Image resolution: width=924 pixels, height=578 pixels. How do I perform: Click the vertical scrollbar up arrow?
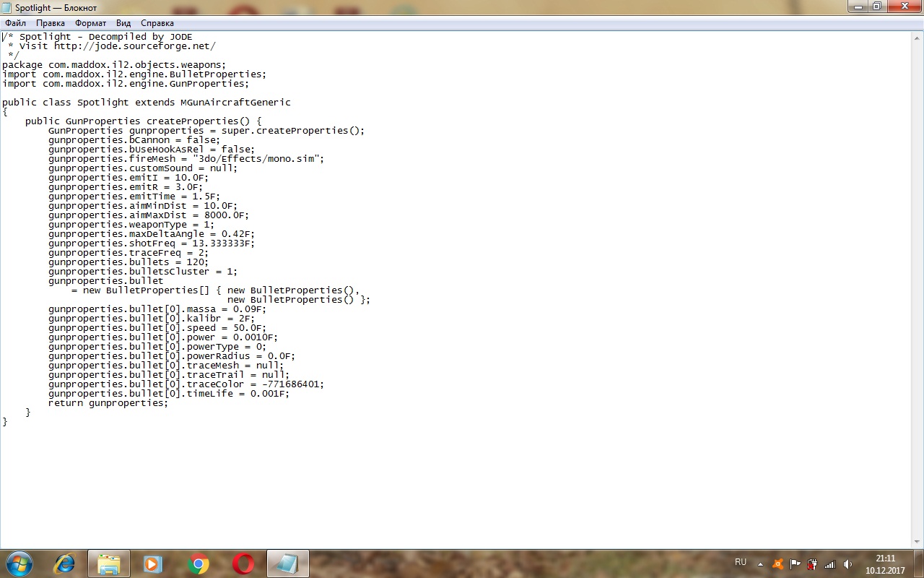917,38
